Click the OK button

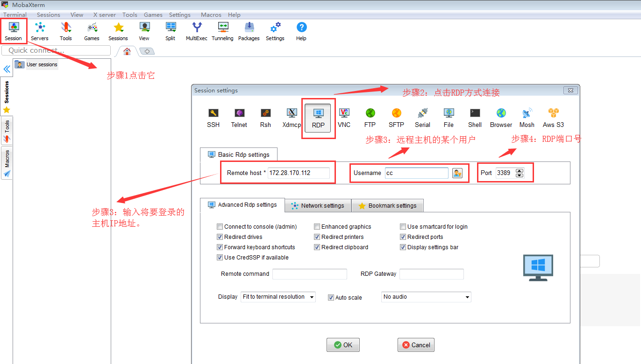tap(343, 344)
